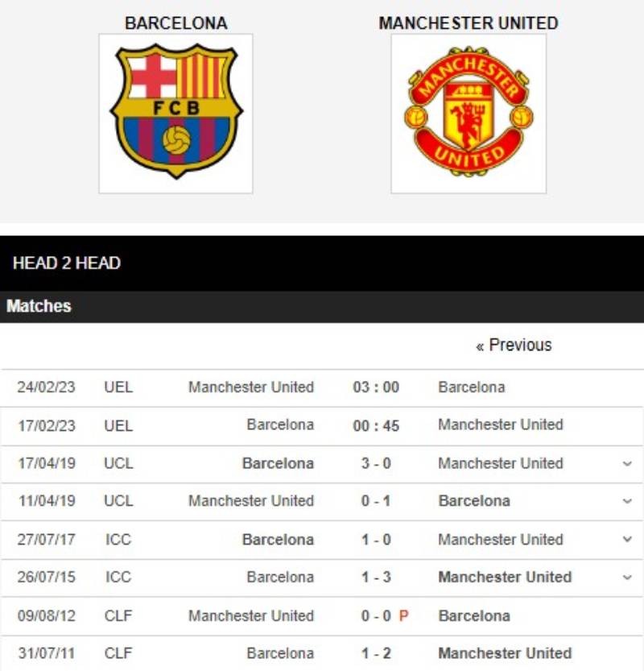Viewport: 644px width, 671px height.
Task: Click the Manchester United club crest
Action: (468, 113)
